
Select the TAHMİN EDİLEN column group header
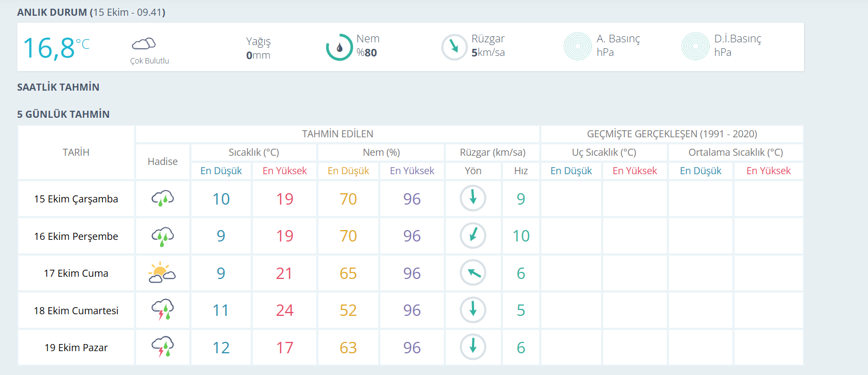click(x=337, y=134)
